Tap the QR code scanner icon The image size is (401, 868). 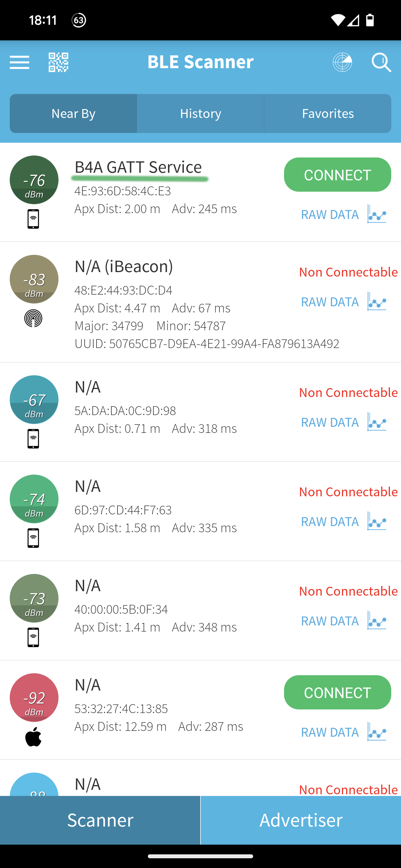(58, 62)
